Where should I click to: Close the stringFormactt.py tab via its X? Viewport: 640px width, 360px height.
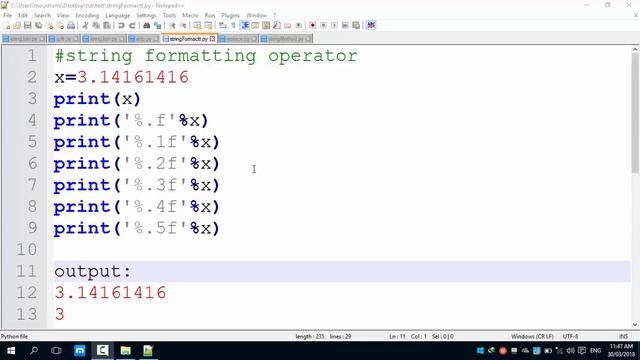click(x=212, y=39)
